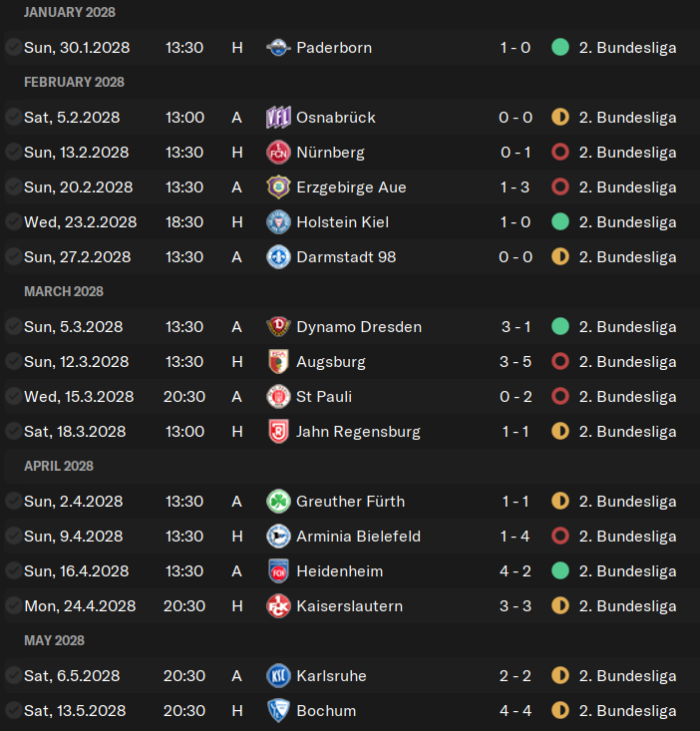This screenshot has height=731, width=700.
Task: Open Dynamo Dresden's club badge
Action: (x=278, y=327)
